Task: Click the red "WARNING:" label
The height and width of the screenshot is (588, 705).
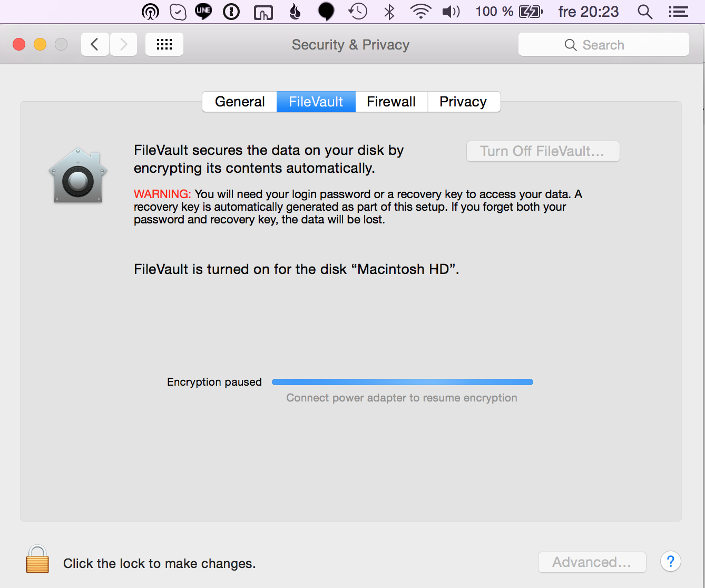Action: pos(162,194)
